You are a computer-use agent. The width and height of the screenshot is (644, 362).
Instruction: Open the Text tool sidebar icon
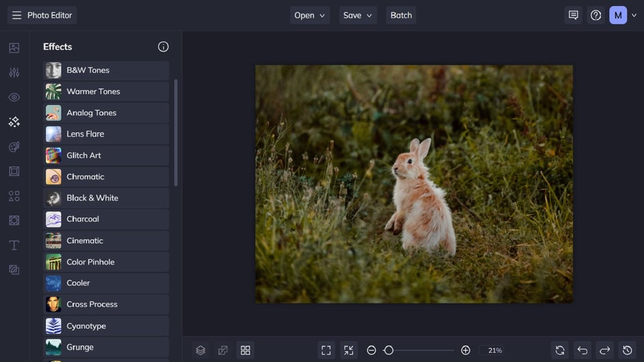pyautogui.click(x=14, y=245)
